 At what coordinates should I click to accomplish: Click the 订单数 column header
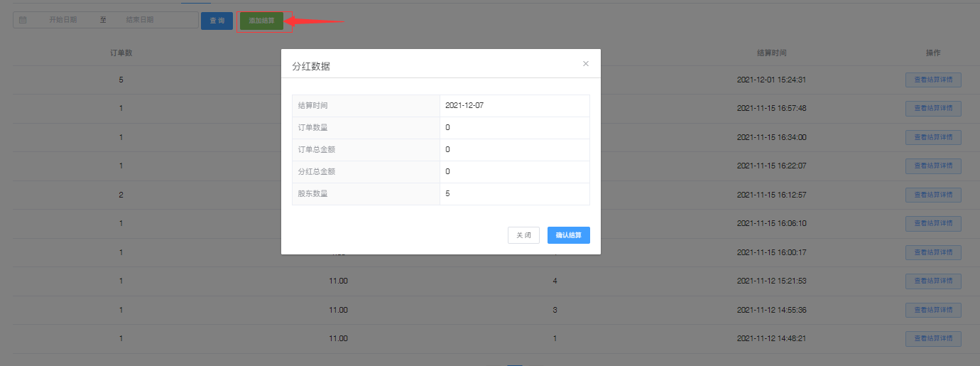coord(121,53)
